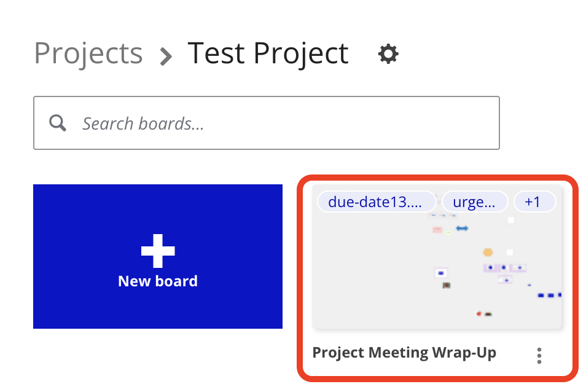Viewport: 586px width, 392px height.
Task: Open Test Project settings gear
Action: pos(388,54)
